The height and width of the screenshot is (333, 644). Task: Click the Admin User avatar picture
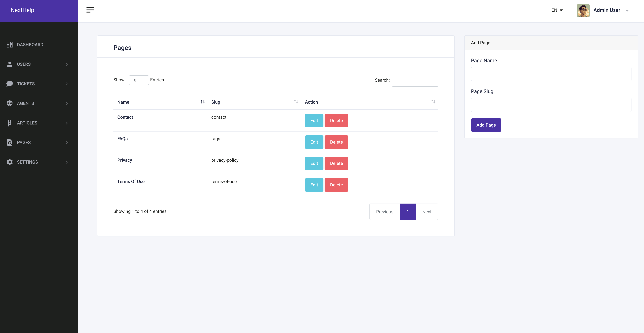tap(583, 10)
